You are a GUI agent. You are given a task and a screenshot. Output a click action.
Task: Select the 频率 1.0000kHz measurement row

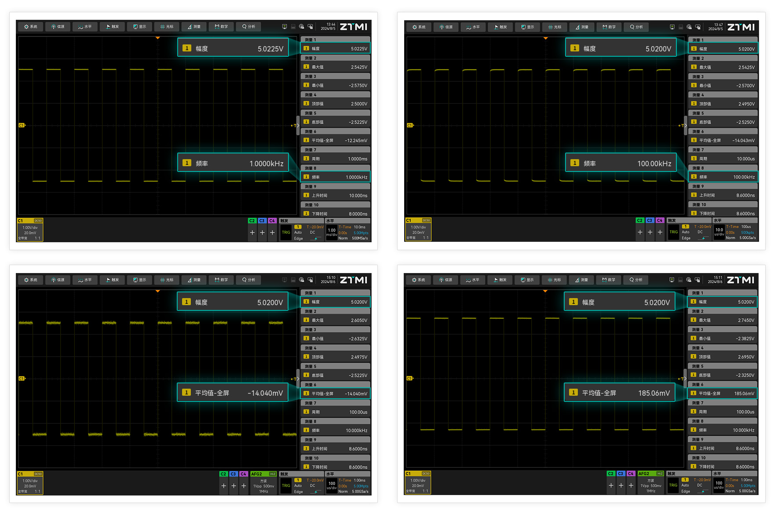coord(335,177)
